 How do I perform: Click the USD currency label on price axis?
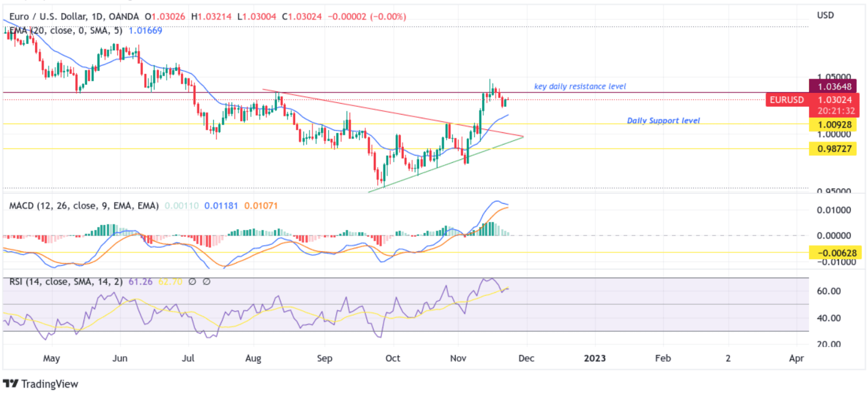point(825,15)
